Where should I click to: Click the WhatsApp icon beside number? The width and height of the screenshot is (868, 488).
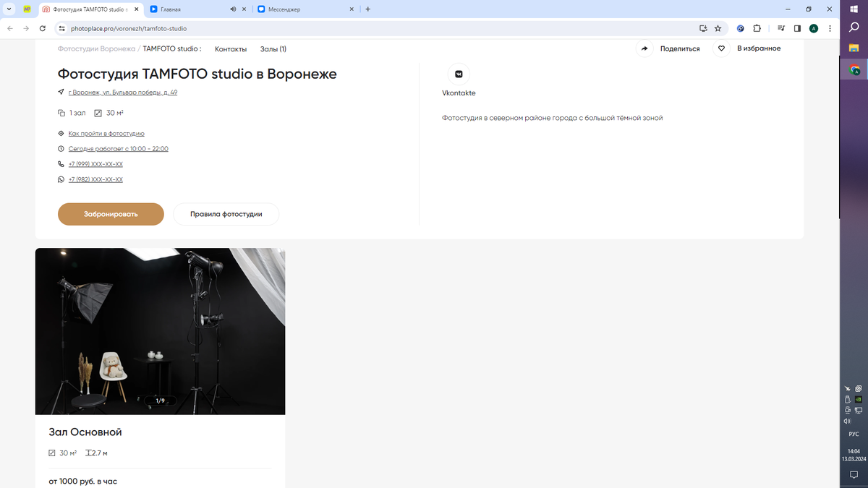(x=61, y=179)
